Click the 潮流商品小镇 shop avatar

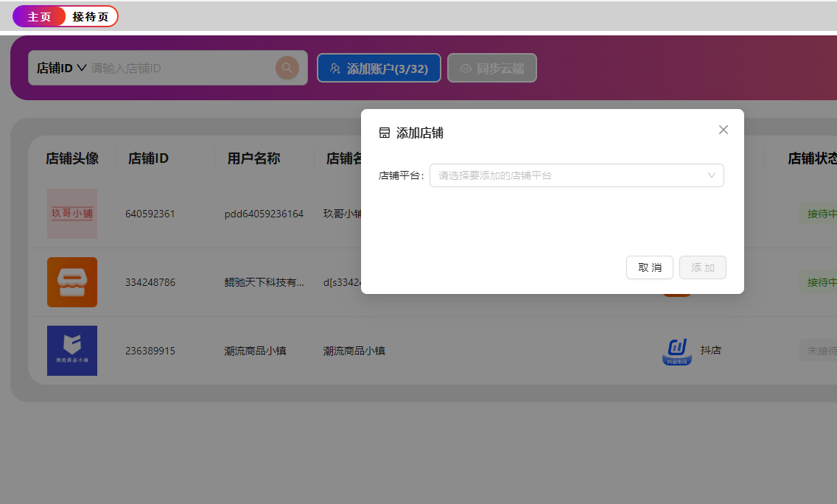tap(72, 351)
